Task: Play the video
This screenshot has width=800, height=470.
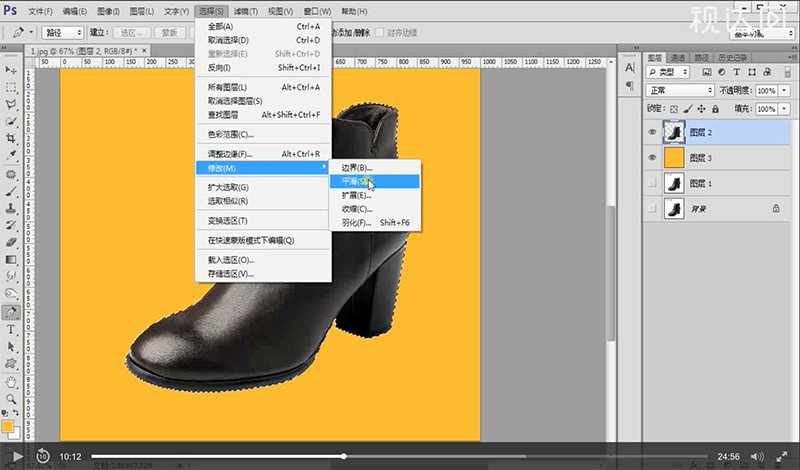Action: (17, 456)
